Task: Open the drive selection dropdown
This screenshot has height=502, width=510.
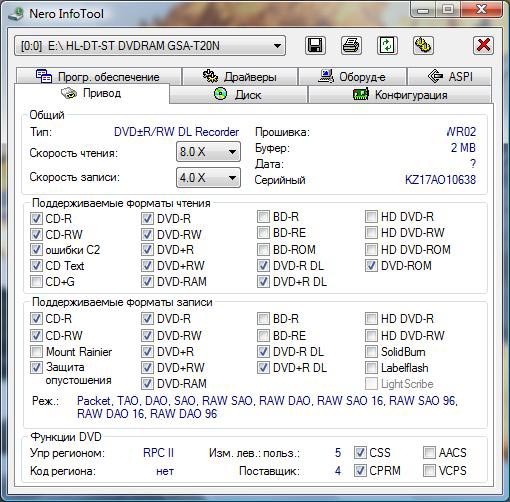Action: 150,46
